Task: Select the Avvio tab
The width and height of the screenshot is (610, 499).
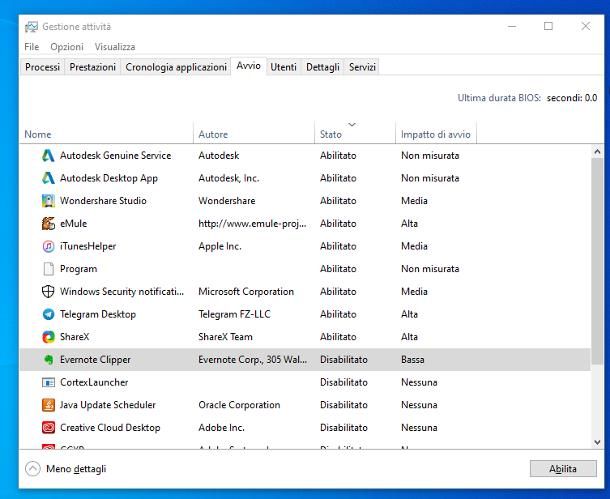Action: click(x=248, y=66)
